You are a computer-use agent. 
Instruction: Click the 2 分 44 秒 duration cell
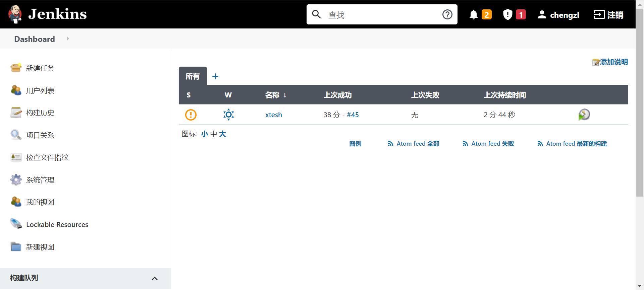click(499, 115)
